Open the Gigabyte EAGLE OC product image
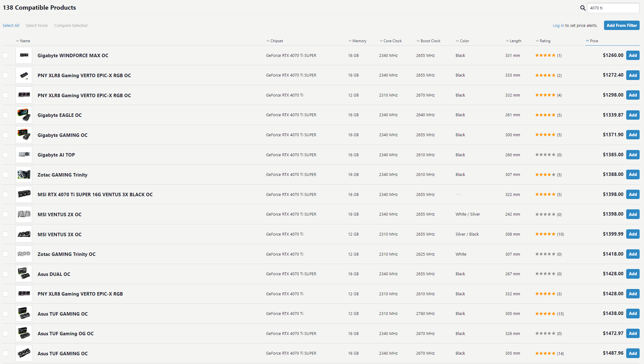The height and width of the screenshot is (364, 644). pos(24,115)
